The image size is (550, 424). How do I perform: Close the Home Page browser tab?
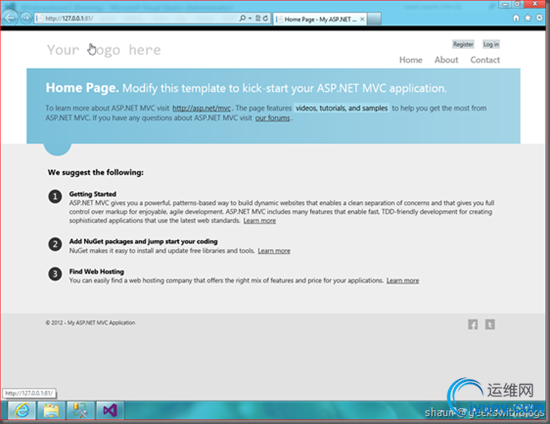[362, 19]
